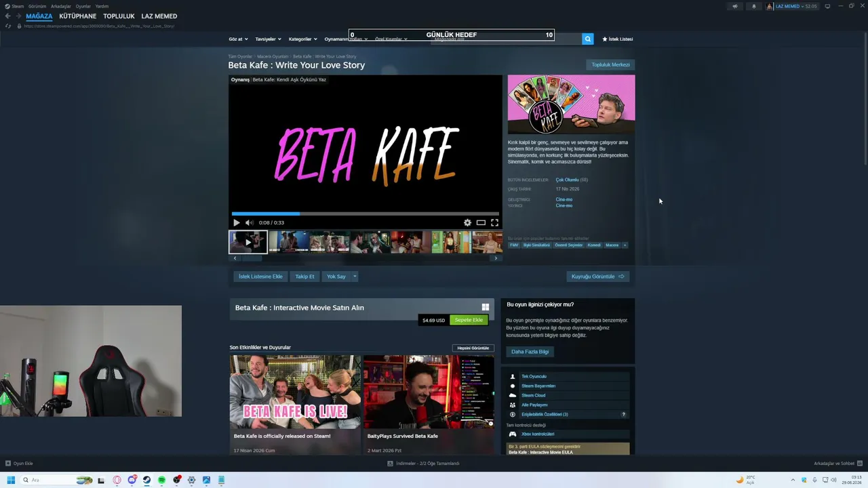Go back with the Steam back arrow
Viewport: 868px width, 488px height.
[x=8, y=16]
